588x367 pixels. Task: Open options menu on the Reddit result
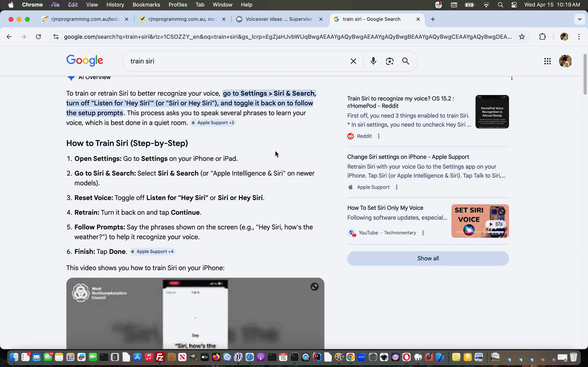point(378,136)
